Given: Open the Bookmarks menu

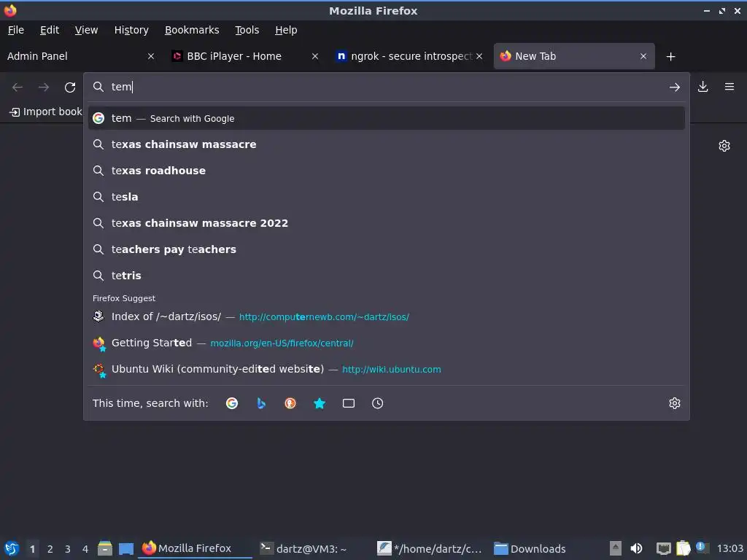Looking at the screenshot, I should 192,30.
